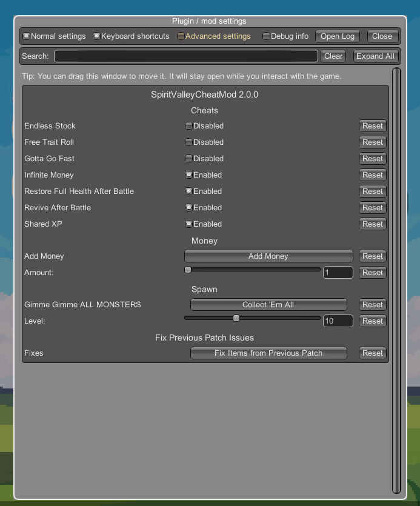Toggle Normal settings filter checkbox
Image resolution: width=420 pixels, height=506 pixels.
[26, 36]
